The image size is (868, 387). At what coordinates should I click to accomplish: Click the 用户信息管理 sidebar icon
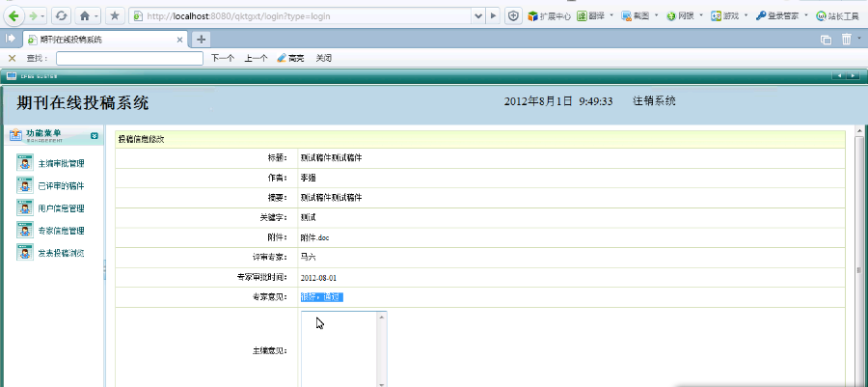(24, 207)
